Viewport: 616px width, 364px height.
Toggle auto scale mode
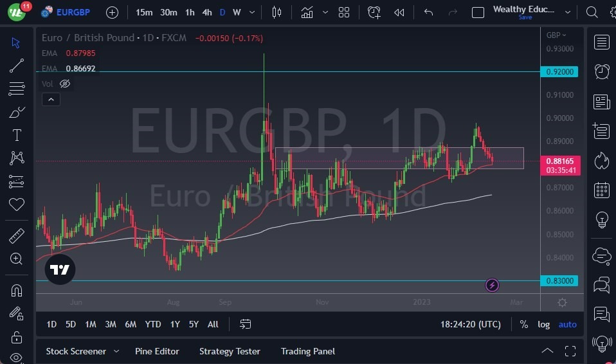568,324
